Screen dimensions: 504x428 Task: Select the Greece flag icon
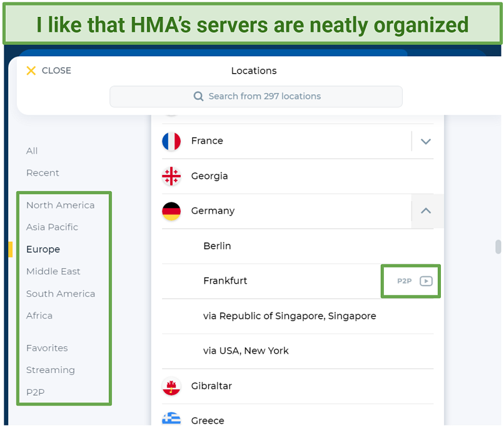pyautogui.click(x=171, y=419)
